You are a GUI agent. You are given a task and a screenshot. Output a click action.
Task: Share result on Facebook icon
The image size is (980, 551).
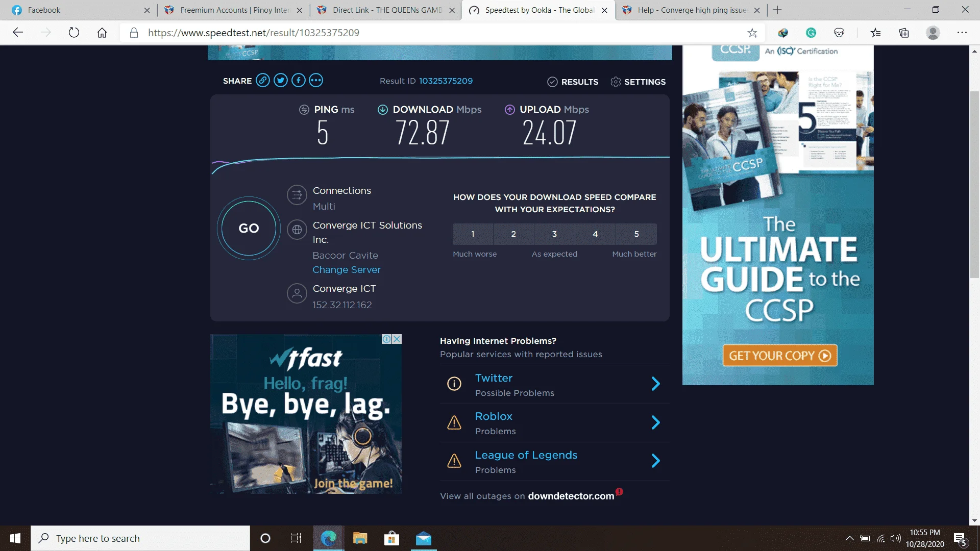[x=299, y=81]
